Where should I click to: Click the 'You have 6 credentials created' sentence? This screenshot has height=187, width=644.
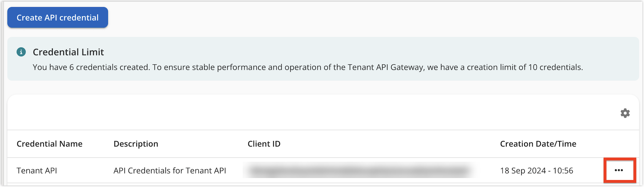[91, 67]
